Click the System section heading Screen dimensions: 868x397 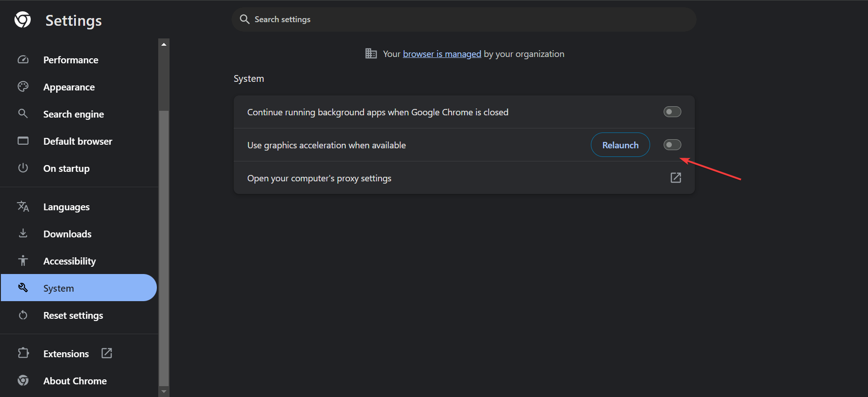coord(249,79)
